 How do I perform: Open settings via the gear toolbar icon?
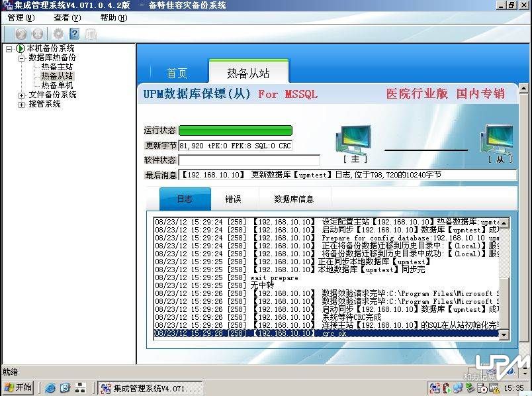click(58, 34)
